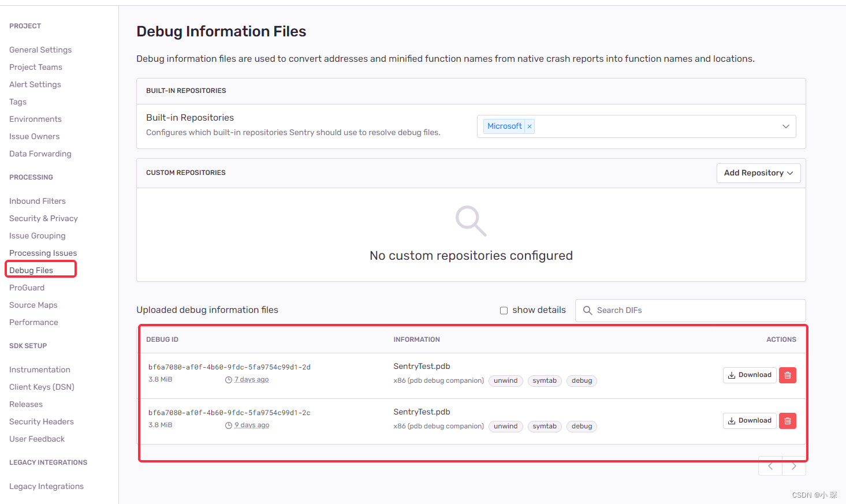846x504 pixels.
Task: Delete the debug file ending in 99d1-2d
Action: click(788, 375)
